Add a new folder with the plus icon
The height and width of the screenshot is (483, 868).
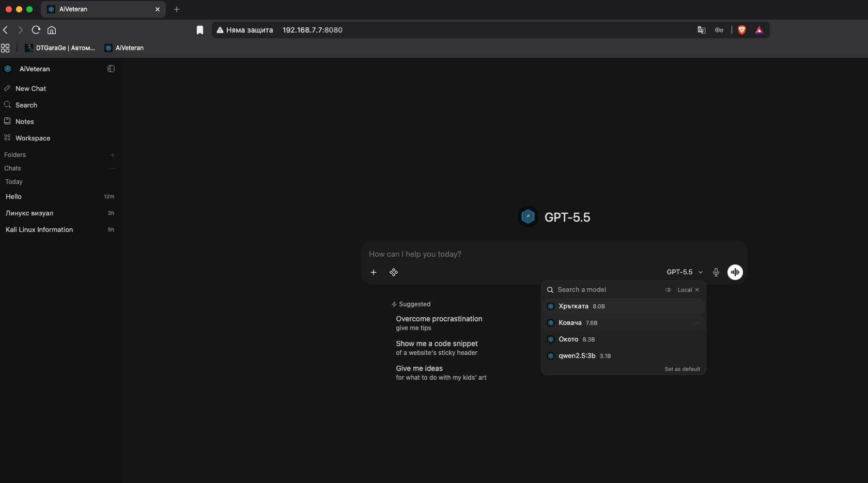[x=113, y=155]
